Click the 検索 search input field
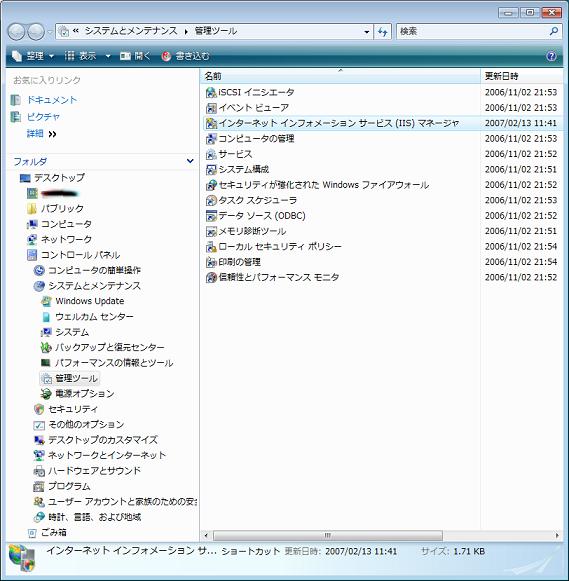569x581 pixels. pyautogui.click(x=472, y=31)
